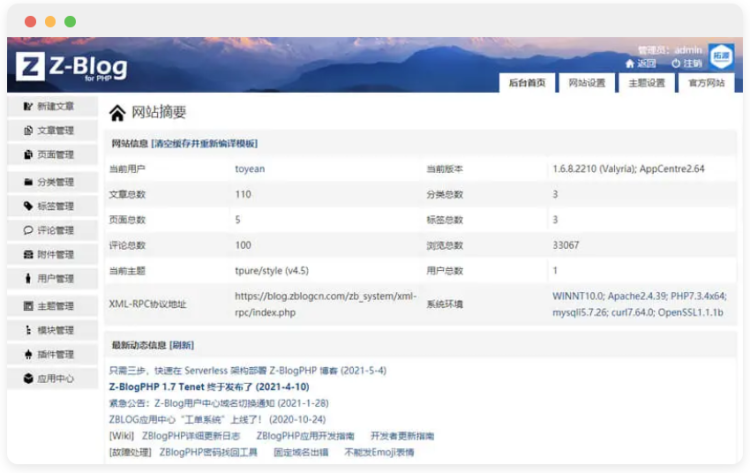Click the 插件管理 plugin icon
The image size is (750, 473).
coord(28,354)
